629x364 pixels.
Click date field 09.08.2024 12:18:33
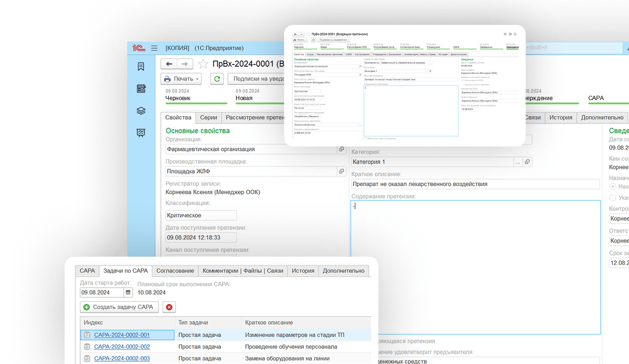click(201, 237)
